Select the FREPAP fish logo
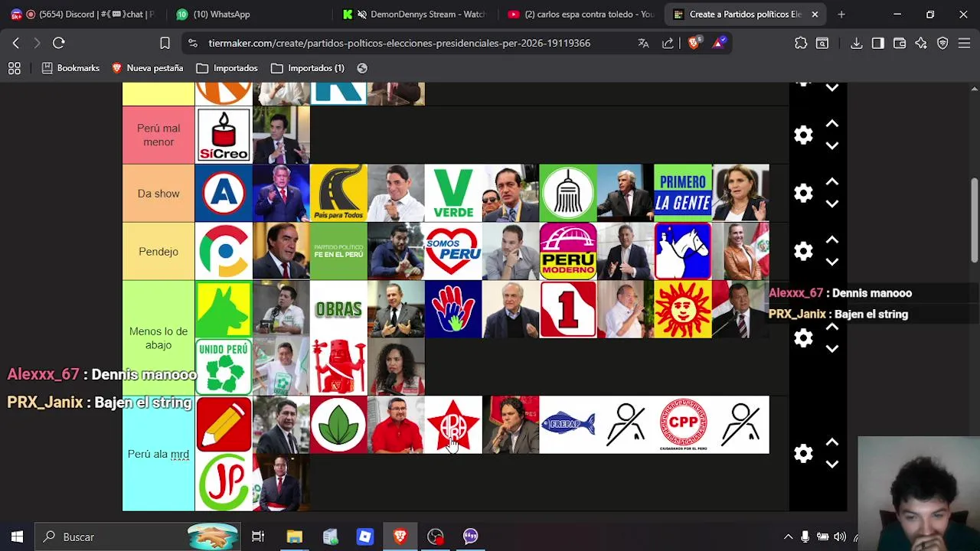The image size is (980, 551). (x=568, y=425)
